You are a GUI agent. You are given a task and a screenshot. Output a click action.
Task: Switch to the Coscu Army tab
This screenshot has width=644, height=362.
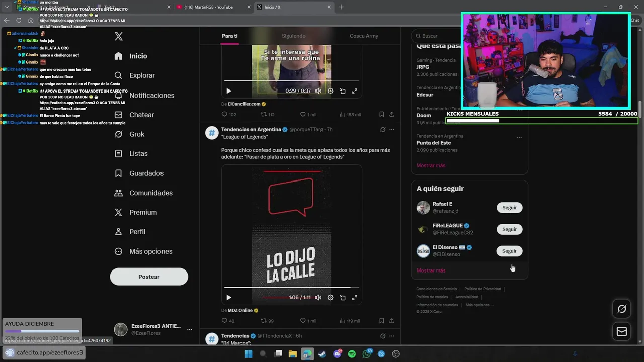pos(364,36)
